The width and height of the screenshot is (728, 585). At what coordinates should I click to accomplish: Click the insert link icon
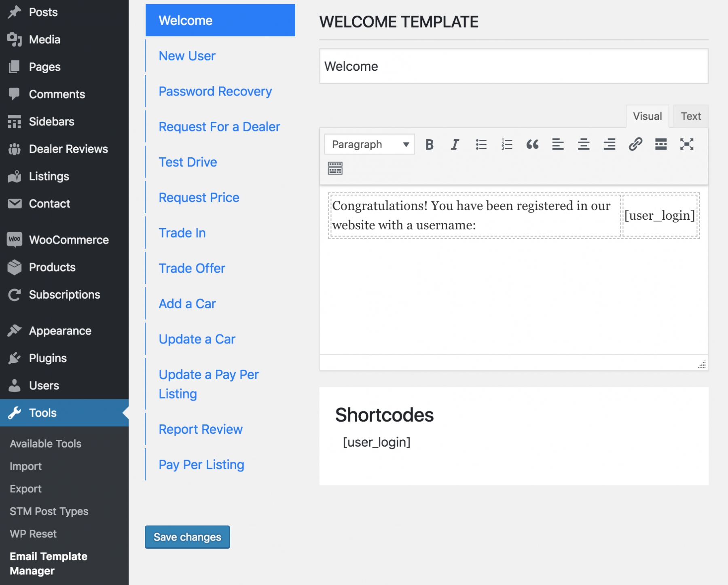click(x=635, y=144)
